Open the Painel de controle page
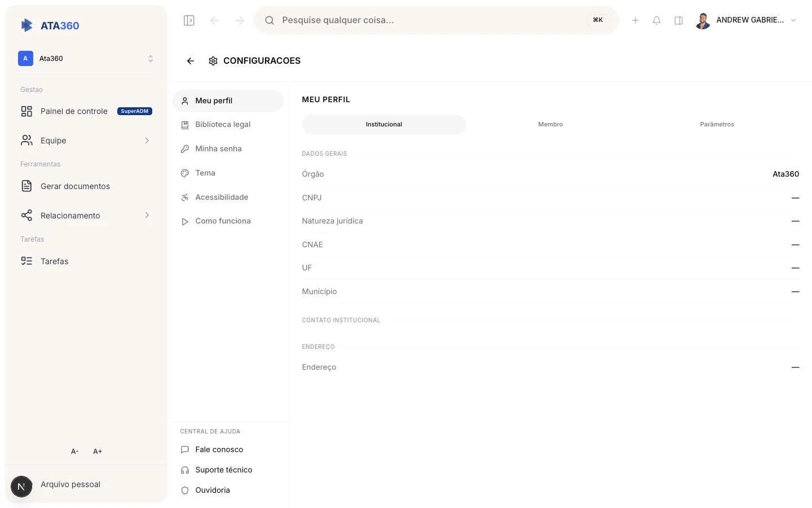 [74, 111]
